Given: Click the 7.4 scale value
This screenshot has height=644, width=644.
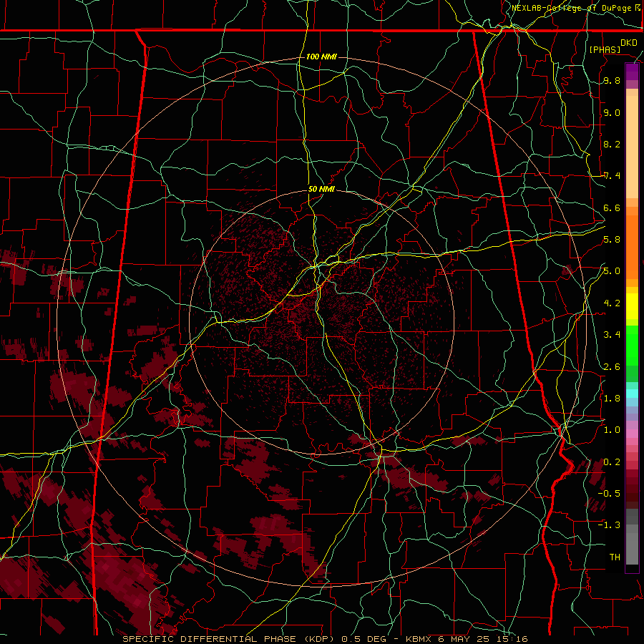Looking at the screenshot, I should point(612,176).
